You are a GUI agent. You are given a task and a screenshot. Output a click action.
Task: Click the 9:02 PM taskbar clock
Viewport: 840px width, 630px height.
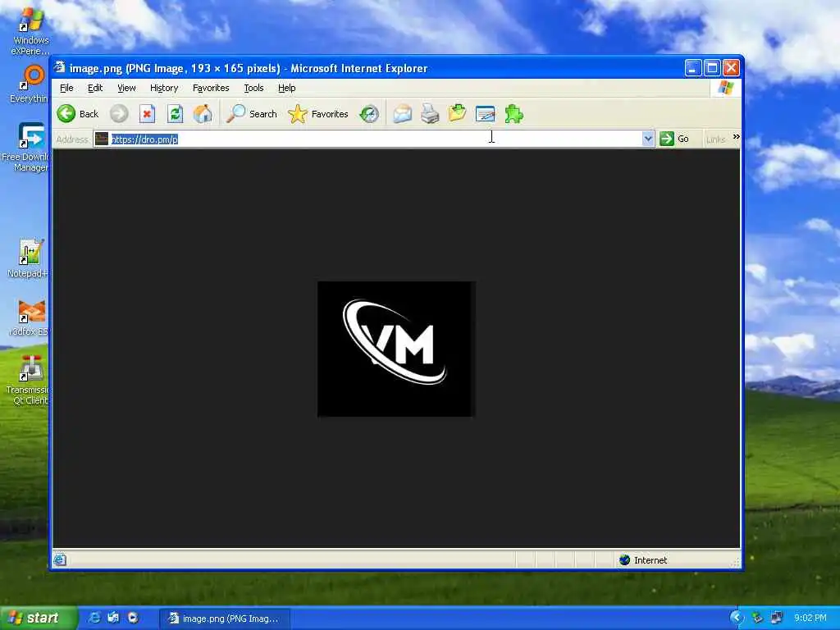point(810,619)
